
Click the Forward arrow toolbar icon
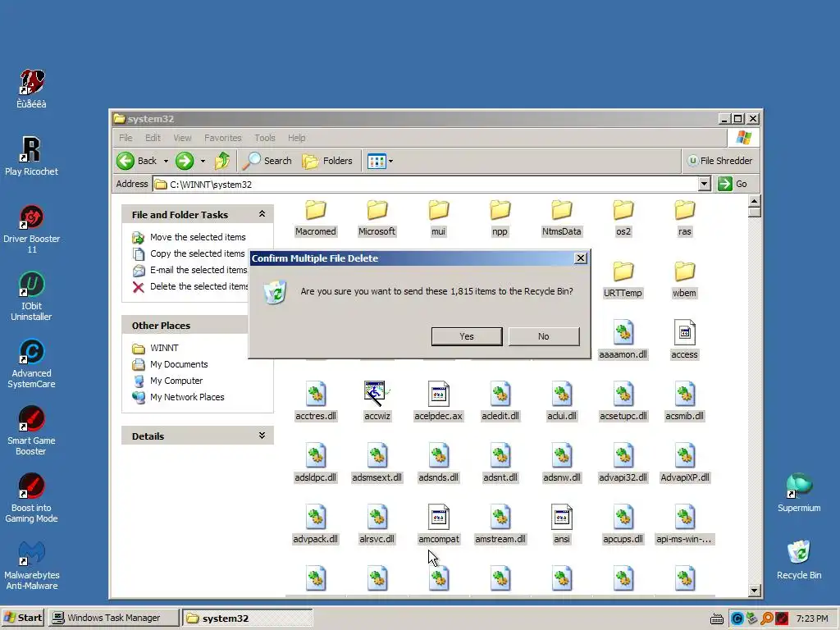point(185,161)
